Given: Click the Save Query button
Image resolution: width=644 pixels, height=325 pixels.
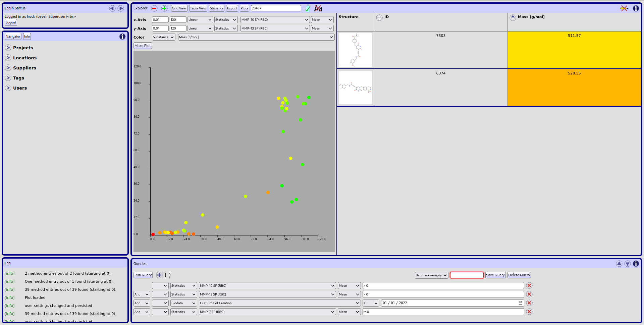Looking at the screenshot, I should click(495, 275).
